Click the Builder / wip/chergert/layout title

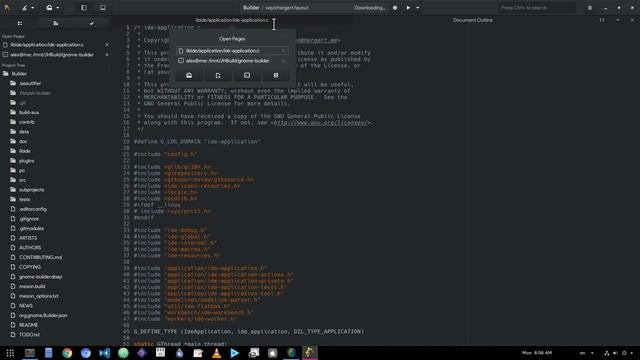pos(276,7)
